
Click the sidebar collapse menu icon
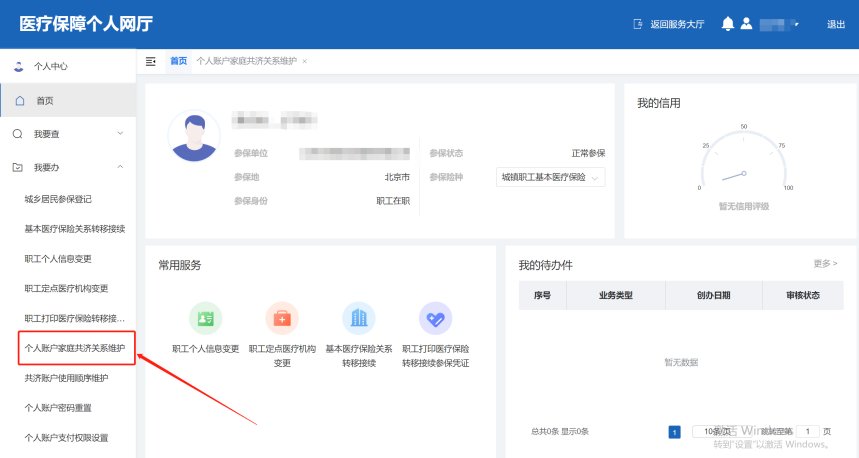click(x=151, y=61)
